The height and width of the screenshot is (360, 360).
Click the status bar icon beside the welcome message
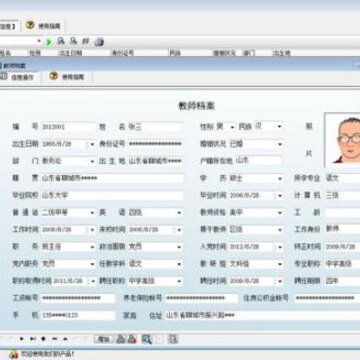click(x=13, y=353)
